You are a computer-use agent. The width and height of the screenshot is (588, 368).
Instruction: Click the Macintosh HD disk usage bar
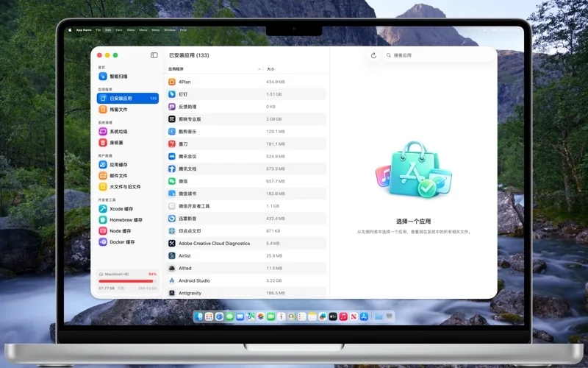pos(127,281)
